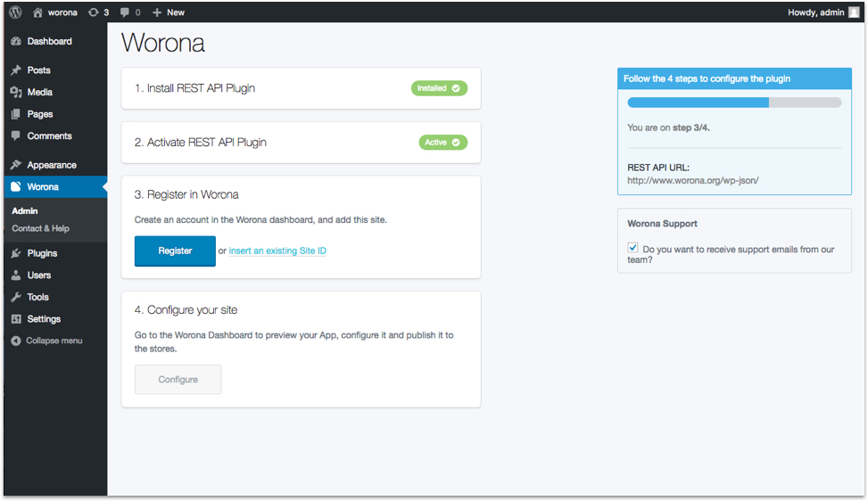
Task: Click the '2. Activate REST API Plugin' heading
Action: point(200,143)
